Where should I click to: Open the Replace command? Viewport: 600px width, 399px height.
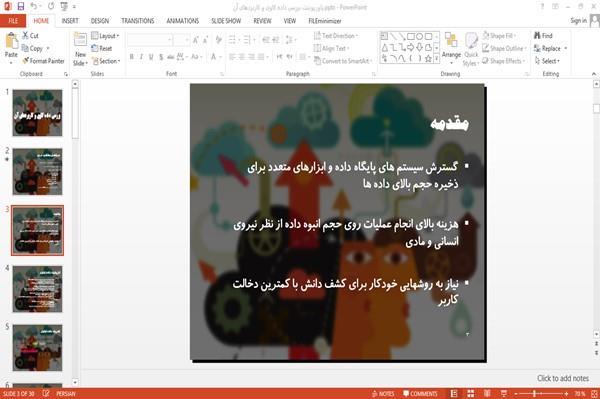click(x=550, y=48)
